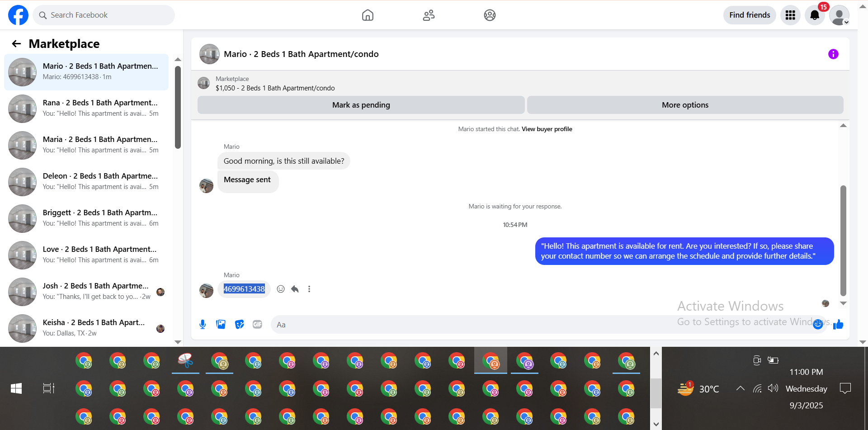Click the message "Good morning, is this still available?"
The image size is (868, 430).
click(x=284, y=161)
